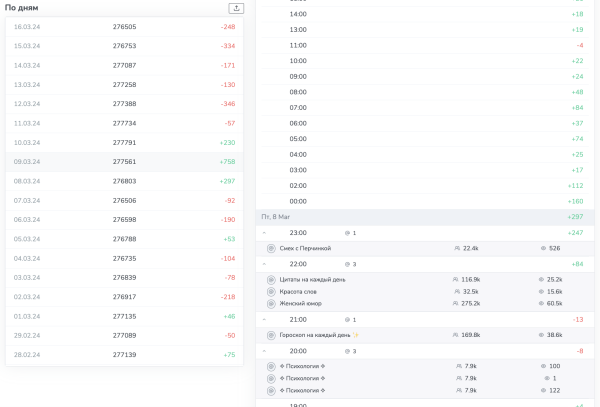Collapse the 20:00 hour group
Screen dimensions: 600x407
(x=264, y=351)
